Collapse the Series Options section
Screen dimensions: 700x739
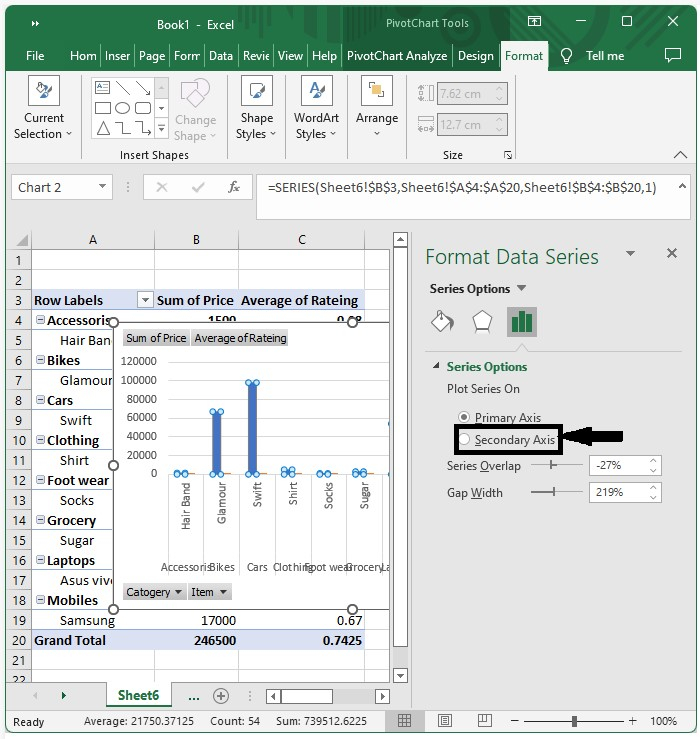(436, 366)
